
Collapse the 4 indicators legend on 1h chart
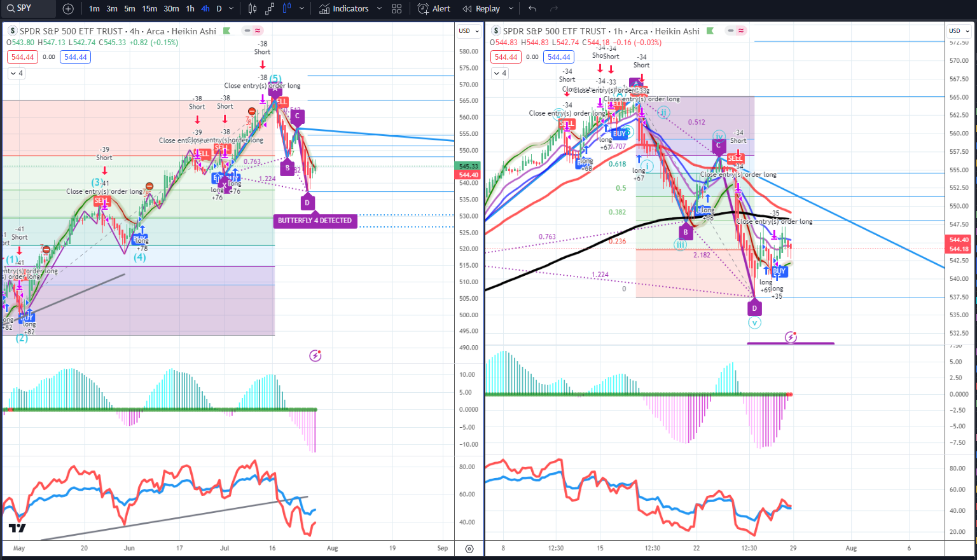(500, 73)
